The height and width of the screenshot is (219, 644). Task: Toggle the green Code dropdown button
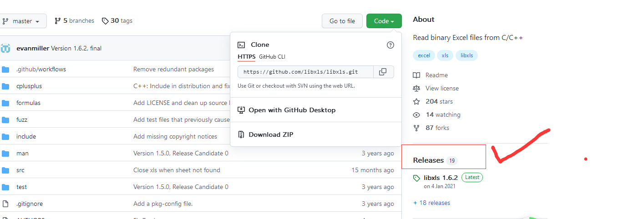[x=384, y=21]
